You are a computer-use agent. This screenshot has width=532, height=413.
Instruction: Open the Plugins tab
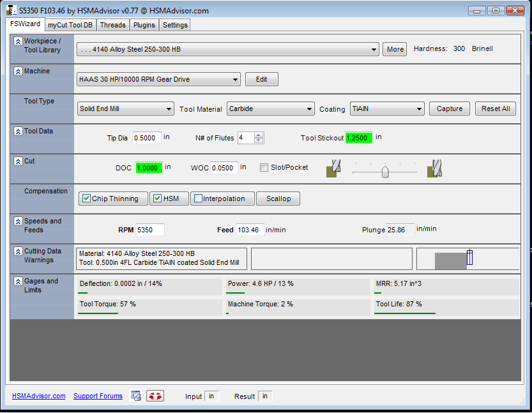point(144,25)
